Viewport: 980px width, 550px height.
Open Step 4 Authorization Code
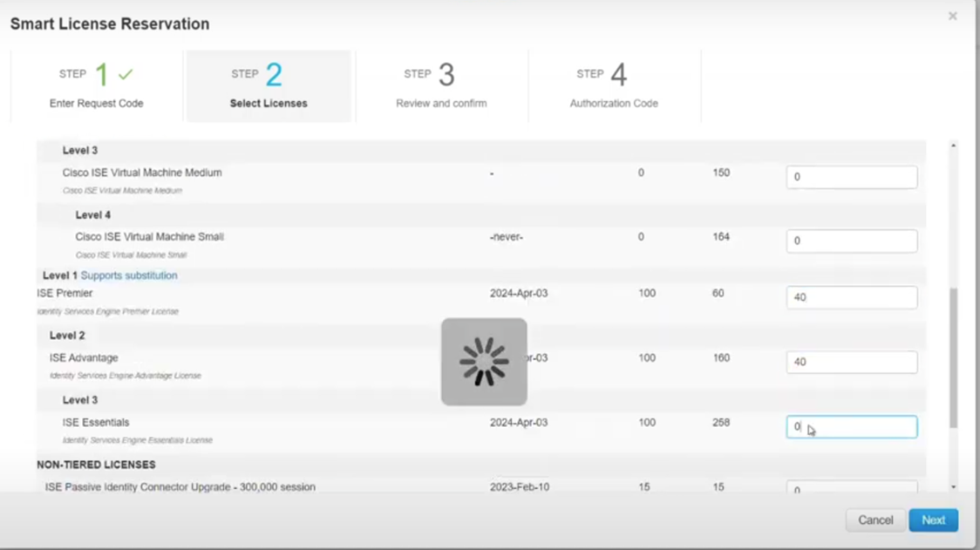click(x=614, y=86)
